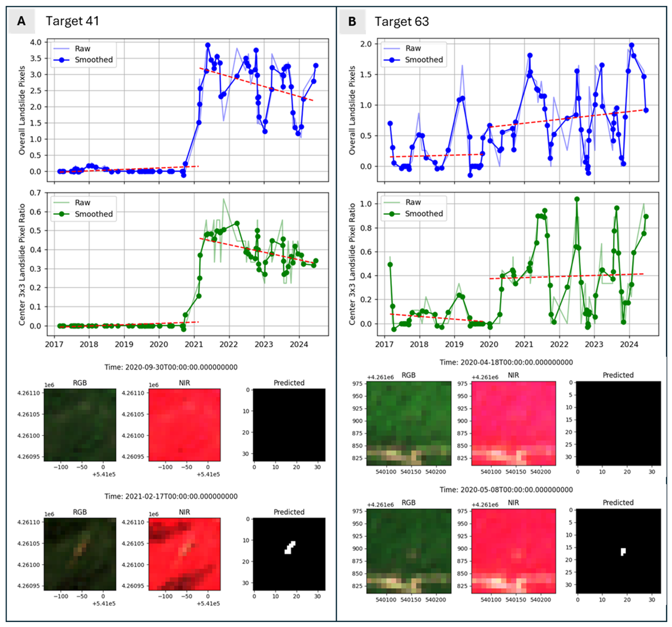Viewport: 672px width, 627px height.
Task: Click the Target 41 title text
Action: [x=72, y=21]
